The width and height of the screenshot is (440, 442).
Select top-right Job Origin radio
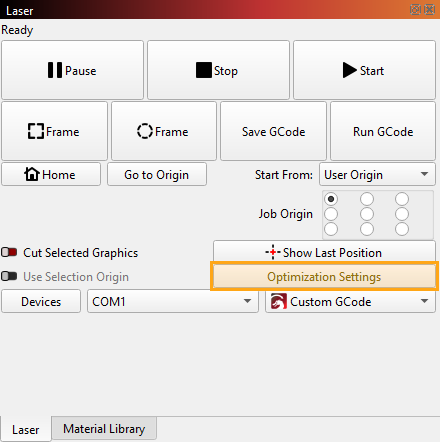click(x=402, y=199)
